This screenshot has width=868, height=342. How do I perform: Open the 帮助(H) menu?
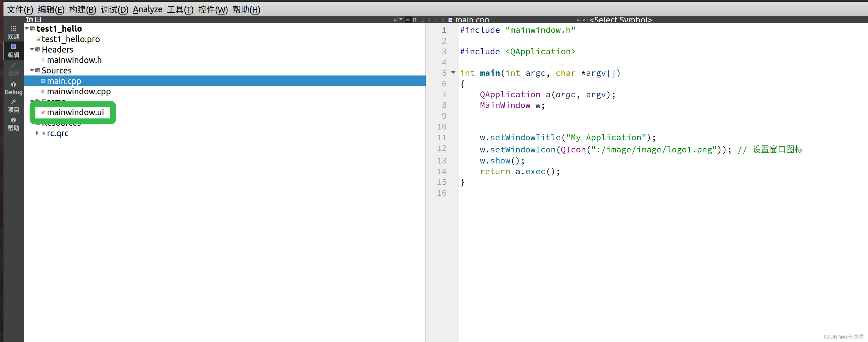tap(246, 10)
